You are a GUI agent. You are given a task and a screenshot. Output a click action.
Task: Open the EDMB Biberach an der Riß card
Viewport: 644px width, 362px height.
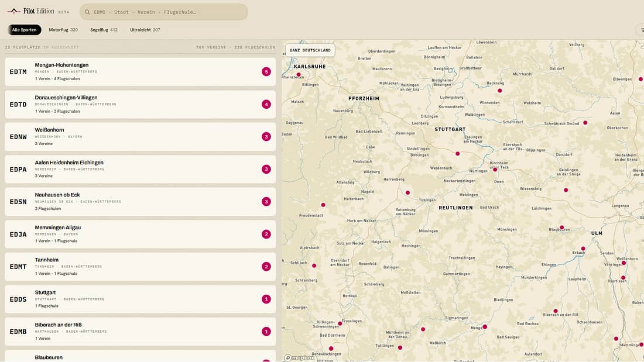click(140, 332)
